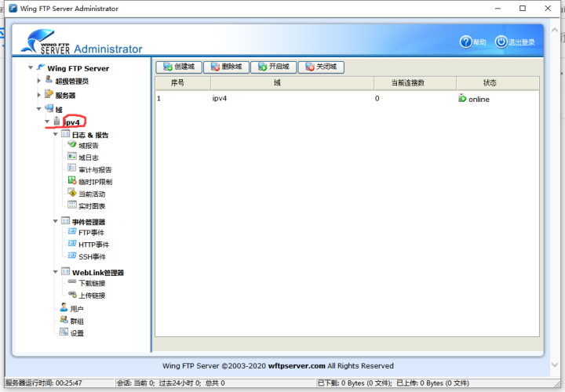Click the SSH事件 icon
Screen dimensions: 565x392
(72, 256)
